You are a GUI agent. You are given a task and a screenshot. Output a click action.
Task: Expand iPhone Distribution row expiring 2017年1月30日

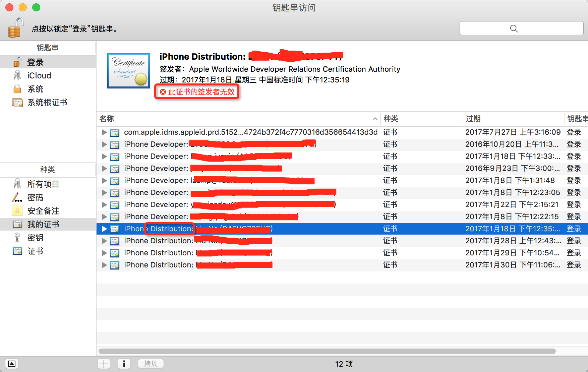pos(104,265)
